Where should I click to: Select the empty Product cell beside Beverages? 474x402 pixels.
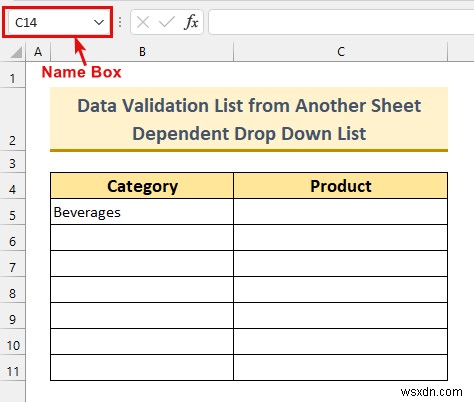pyautogui.click(x=341, y=212)
